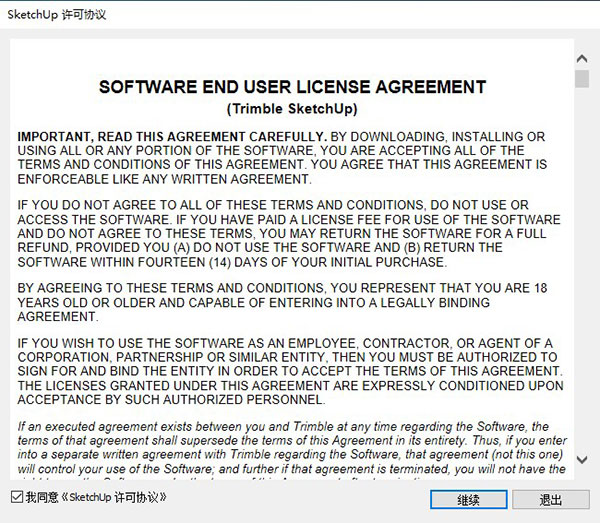Click the paragraph starting IF YOU DO NOT AGREE
The height and width of the screenshot is (523, 600).
[x=289, y=233]
